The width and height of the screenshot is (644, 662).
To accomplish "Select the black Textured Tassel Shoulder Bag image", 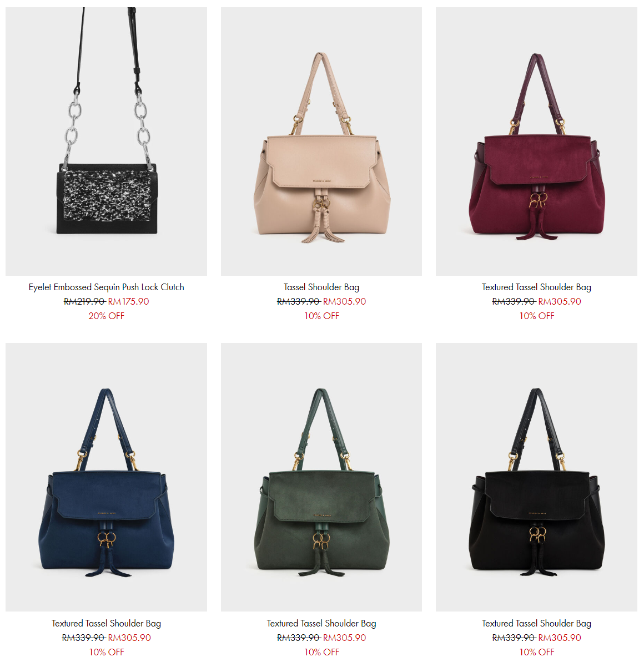I will point(536,477).
